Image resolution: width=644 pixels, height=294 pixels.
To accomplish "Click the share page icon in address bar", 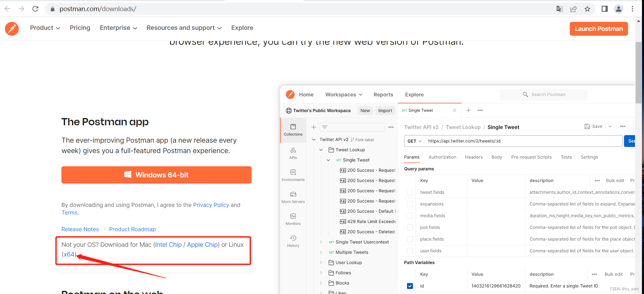I will [x=574, y=9].
